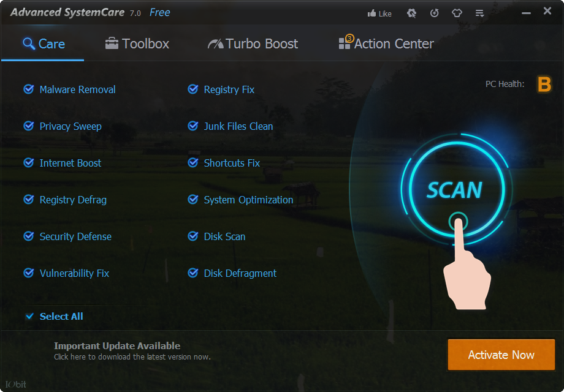
Task: Open the settings gear icon
Action: 411,13
